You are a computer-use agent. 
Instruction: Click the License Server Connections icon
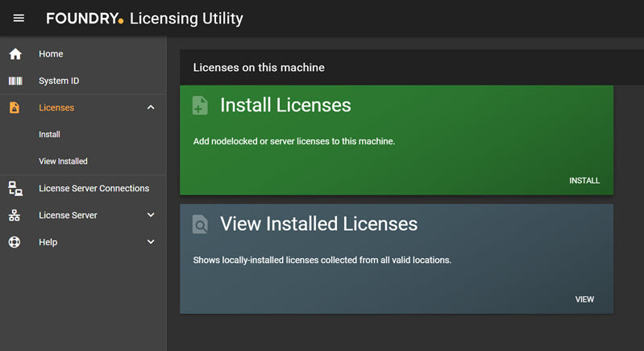tap(15, 188)
